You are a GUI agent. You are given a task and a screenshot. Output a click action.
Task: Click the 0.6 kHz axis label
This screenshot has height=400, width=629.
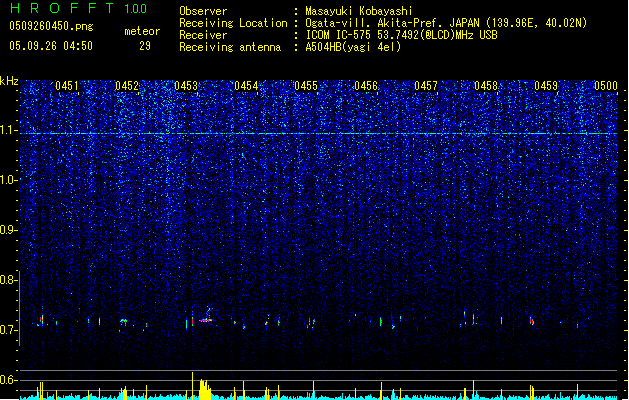pyautogui.click(x=9, y=380)
